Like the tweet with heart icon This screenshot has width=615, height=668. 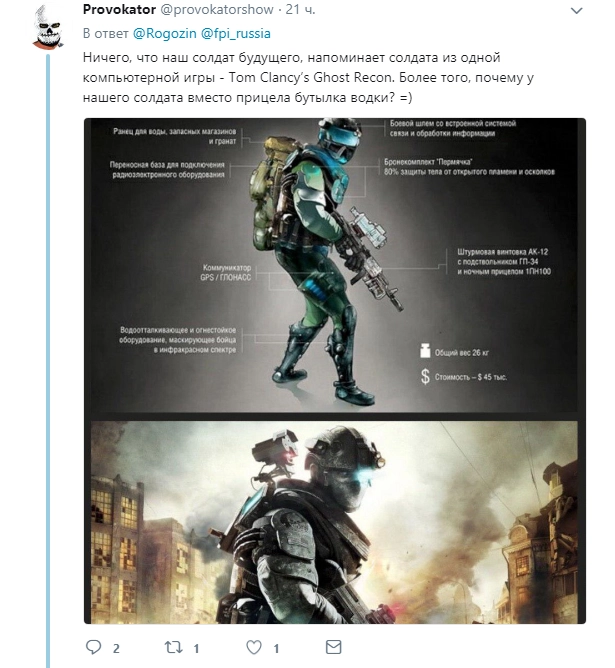(254, 647)
